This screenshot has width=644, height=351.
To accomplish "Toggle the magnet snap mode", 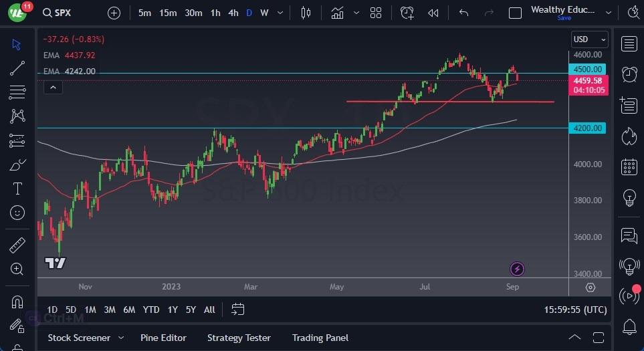I will 17,302.
